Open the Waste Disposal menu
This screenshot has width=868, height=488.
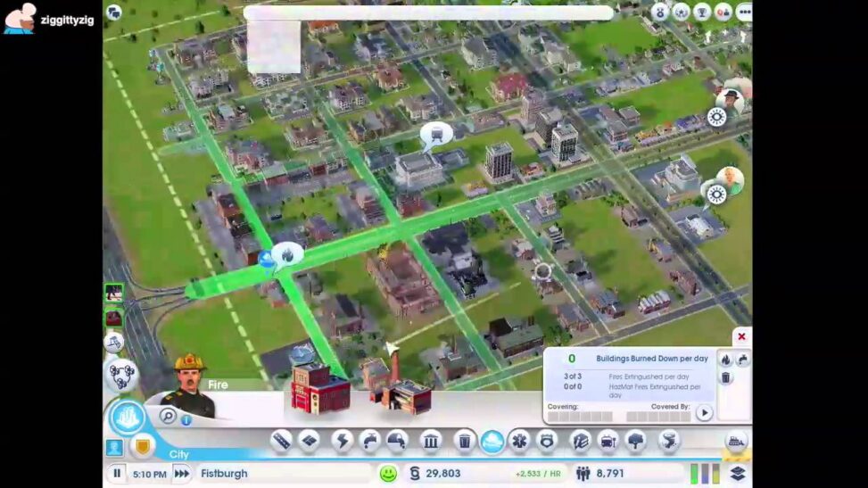pyautogui.click(x=465, y=441)
